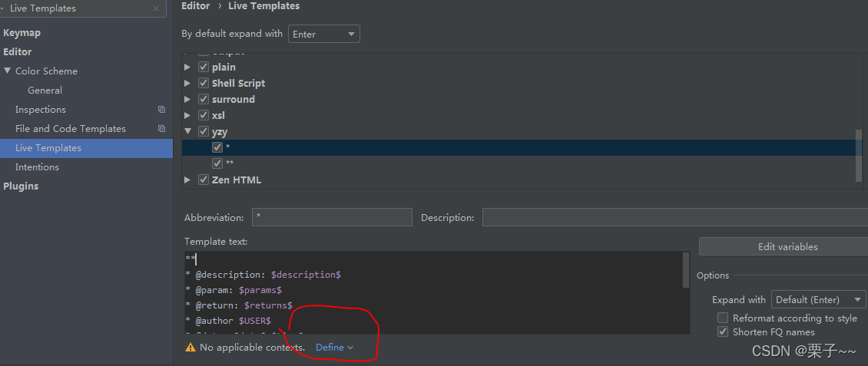Click $params$ variable in template text

260,290
